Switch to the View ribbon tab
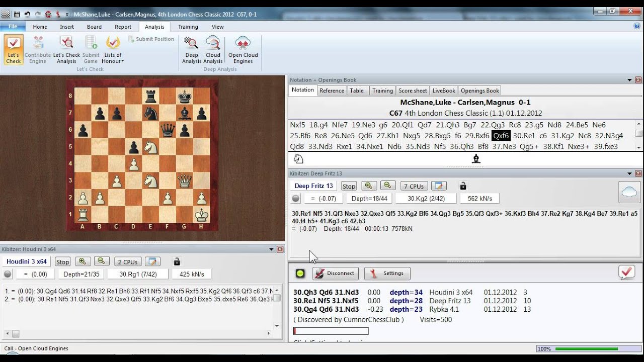Screen dimensions: 644x362 (217, 27)
